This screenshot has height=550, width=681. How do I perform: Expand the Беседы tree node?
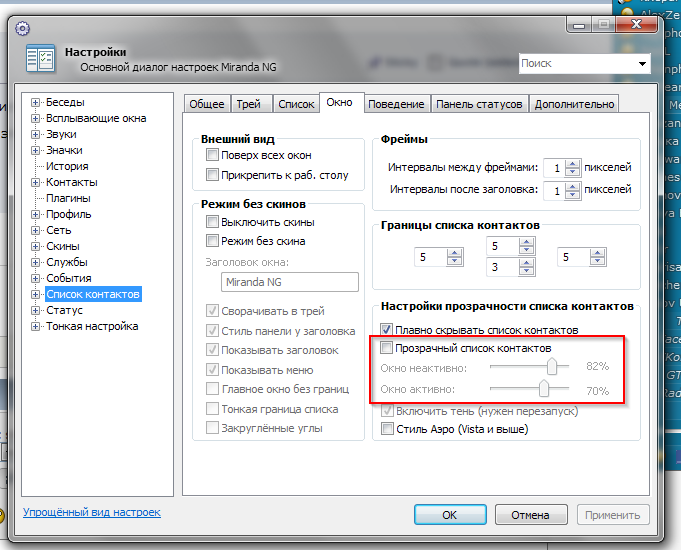(36, 102)
